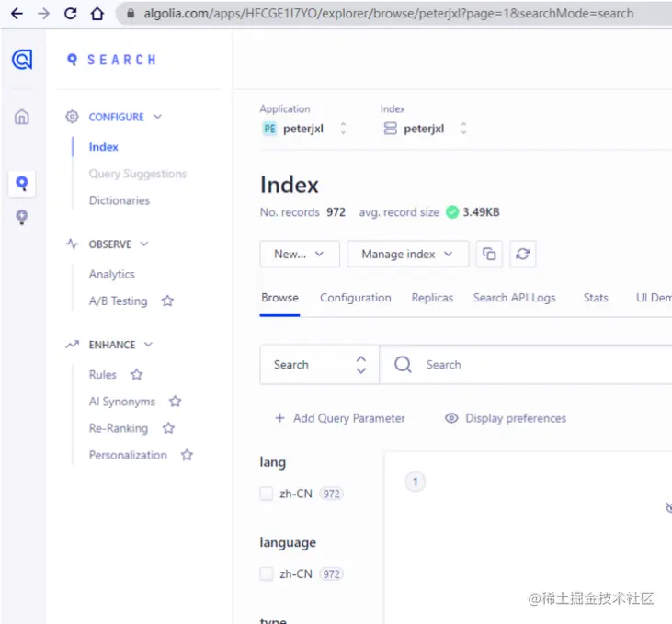The height and width of the screenshot is (624, 672).
Task: Click the SEARCH header logo icon
Action: click(x=72, y=59)
